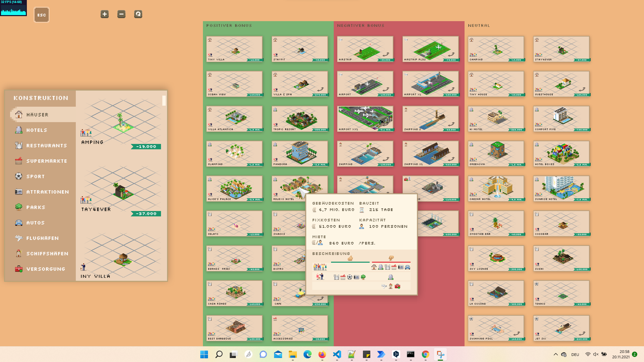Click the Camping item in construction list
This screenshot has width=644, height=362.
[121, 124]
